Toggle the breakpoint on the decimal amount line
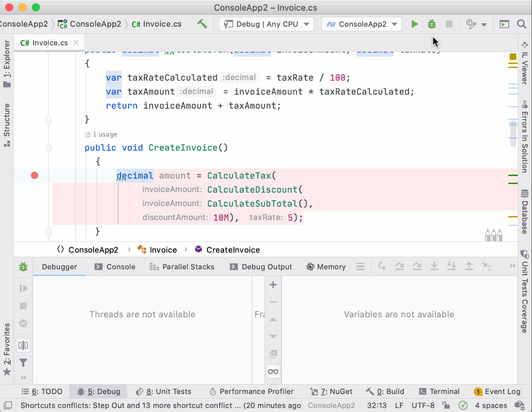The width and height of the screenshot is (532, 412). tap(34, 175)
